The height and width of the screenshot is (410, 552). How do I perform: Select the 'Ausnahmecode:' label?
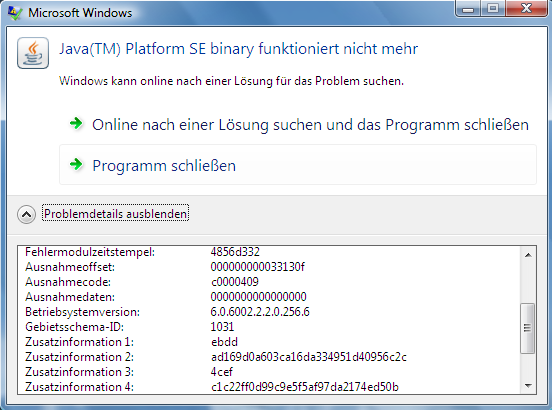[x=68, y=282]
